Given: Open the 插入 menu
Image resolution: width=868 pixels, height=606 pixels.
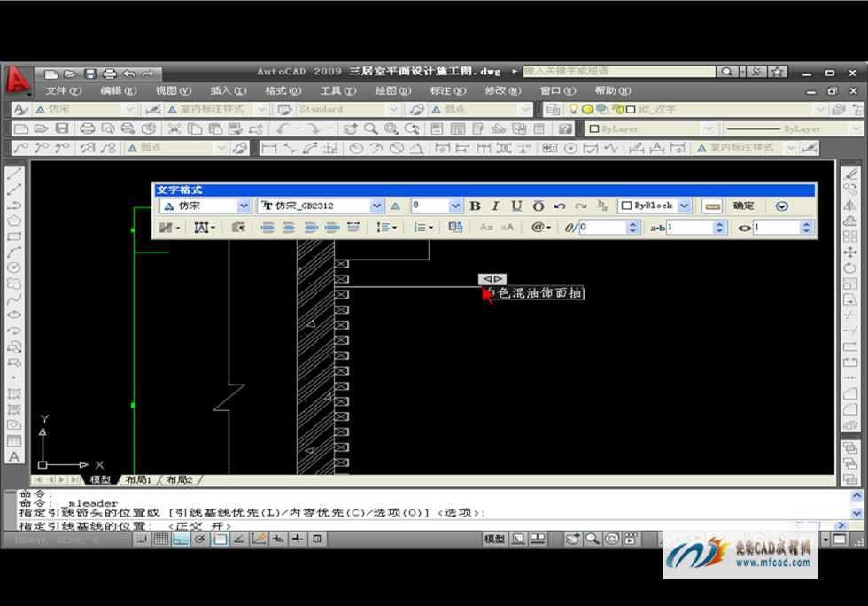Looking at the screenshot, I should 229,91.
